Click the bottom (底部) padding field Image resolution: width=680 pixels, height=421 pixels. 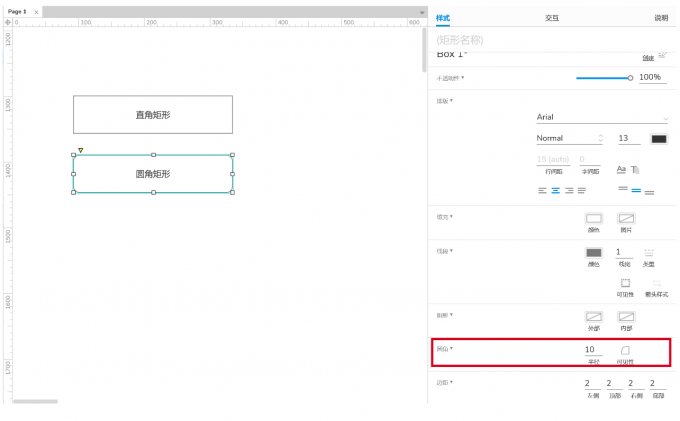tap(658, 383)
